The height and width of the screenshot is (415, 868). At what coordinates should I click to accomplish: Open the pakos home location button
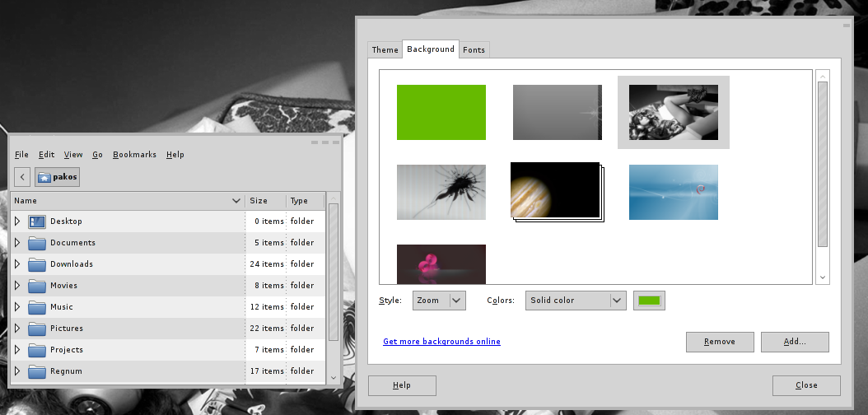pyautogui.click(x=57, y=177)
